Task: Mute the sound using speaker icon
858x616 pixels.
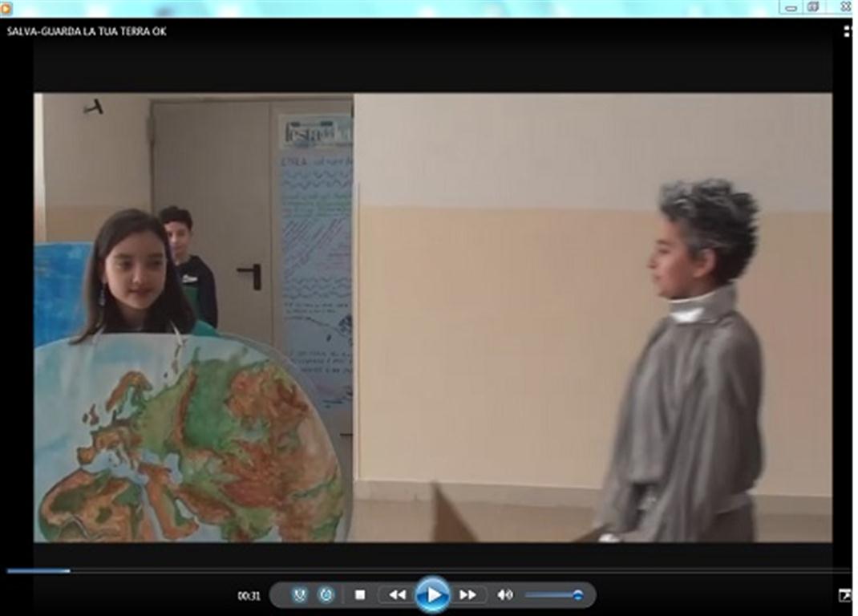Action: coord(504,594)
